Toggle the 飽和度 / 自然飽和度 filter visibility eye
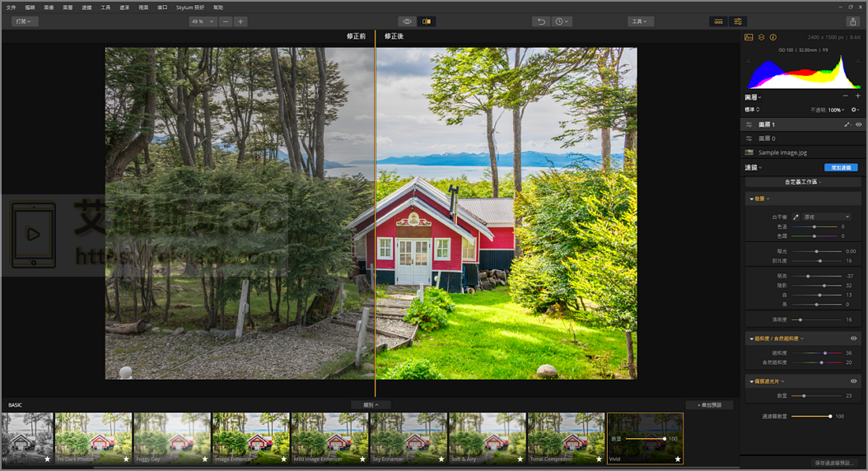868x471 pixels. [854, 338]
